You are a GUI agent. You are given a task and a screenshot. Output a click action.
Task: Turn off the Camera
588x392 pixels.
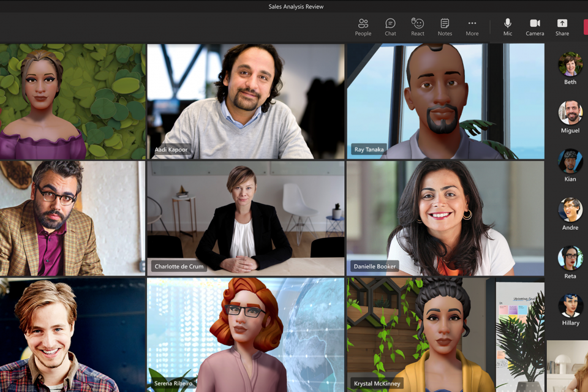tap(535, 27)
